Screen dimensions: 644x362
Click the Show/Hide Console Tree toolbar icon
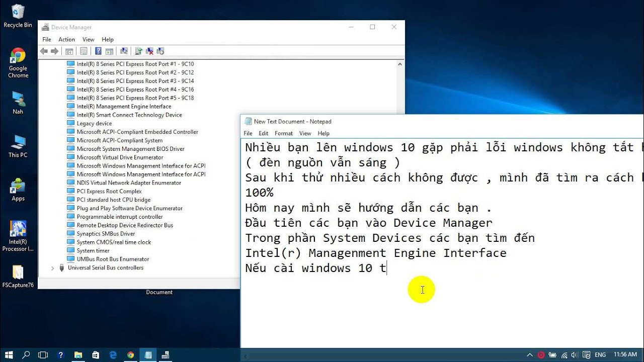click(69, 51)
